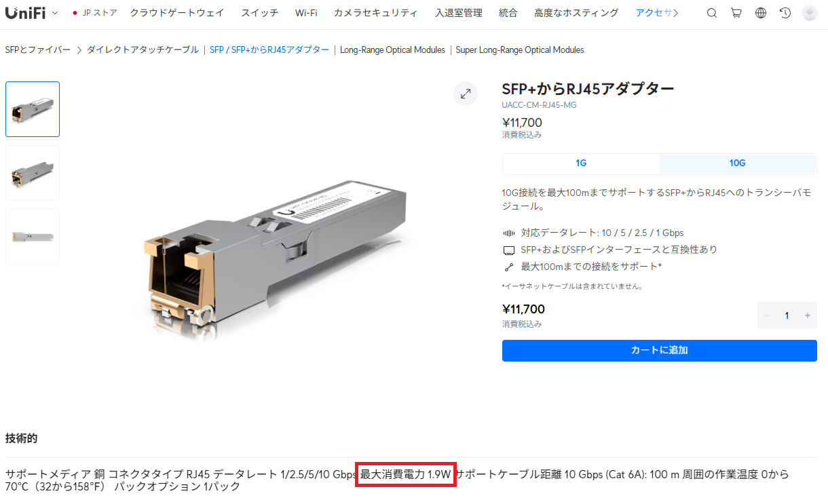Expand product image to fullscreen
This screenshot has width=828, height=504.
pos(466,94)
